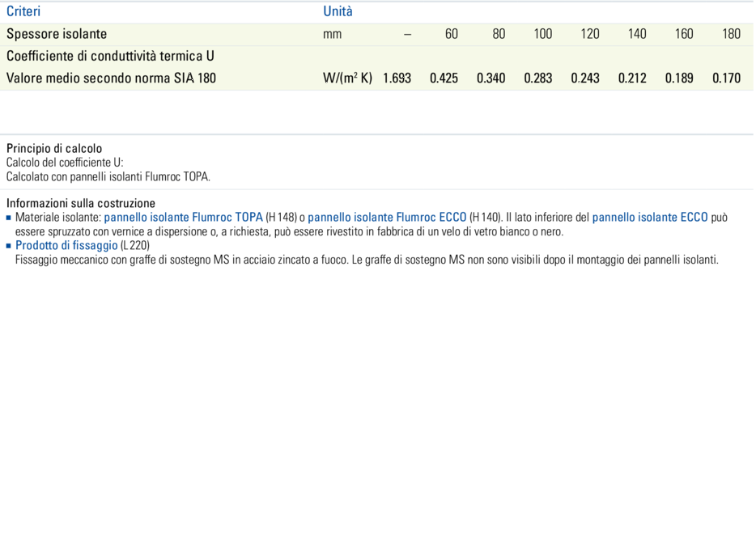Image resolution: width=756 pixels, height=542 pixels.
Task: Select the 0.425 coefficient value
Action: [x=444, y=78]
